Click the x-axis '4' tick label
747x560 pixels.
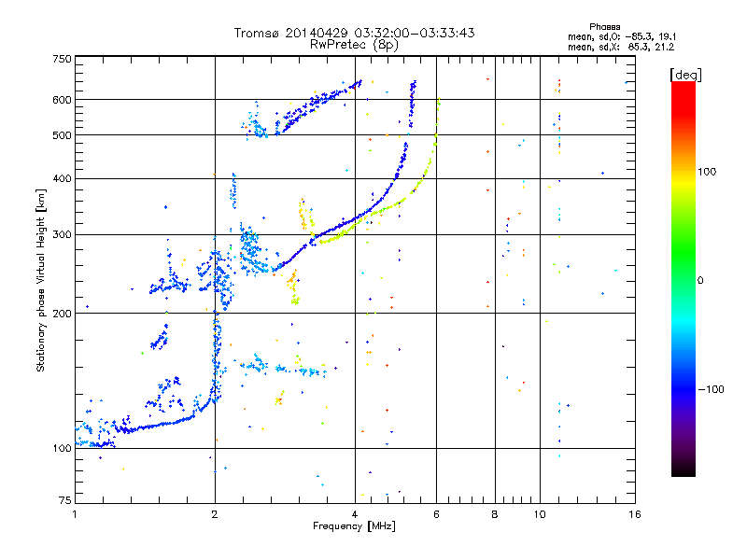point(355,514)
